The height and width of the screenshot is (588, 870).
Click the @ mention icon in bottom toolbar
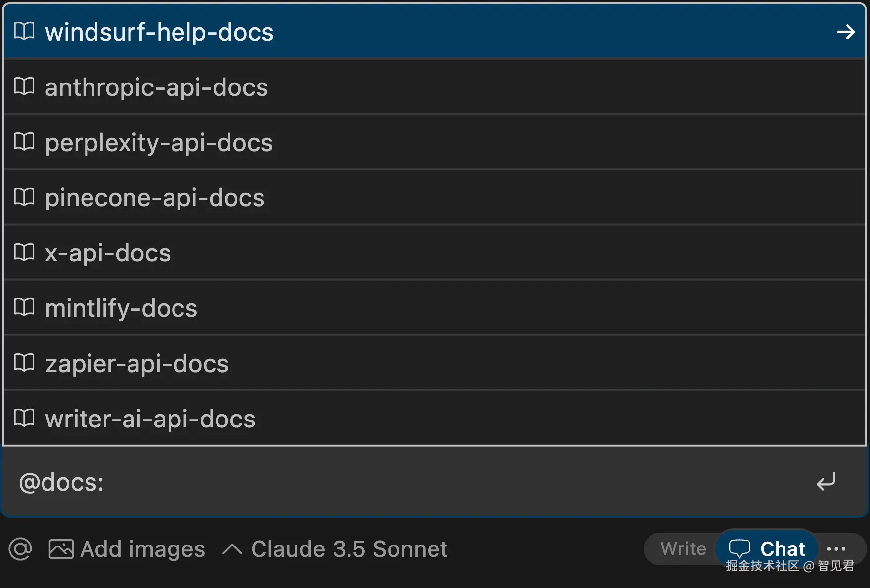(x=20, y=549)
